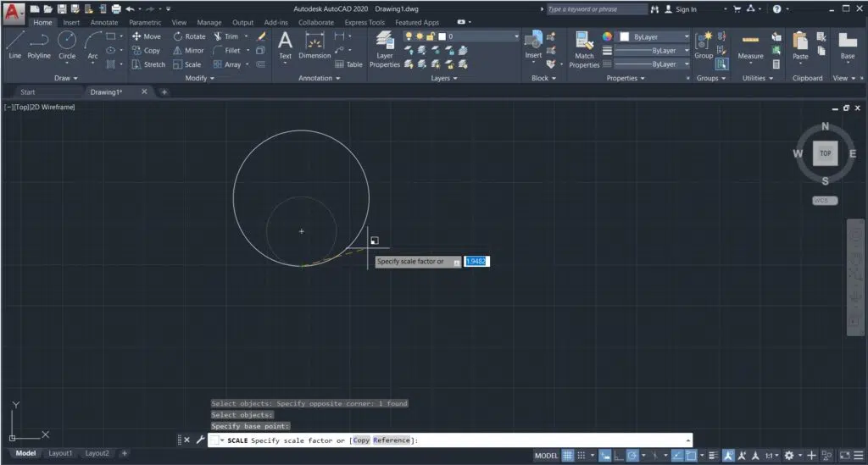Start the Measure utility

point(750,45)
